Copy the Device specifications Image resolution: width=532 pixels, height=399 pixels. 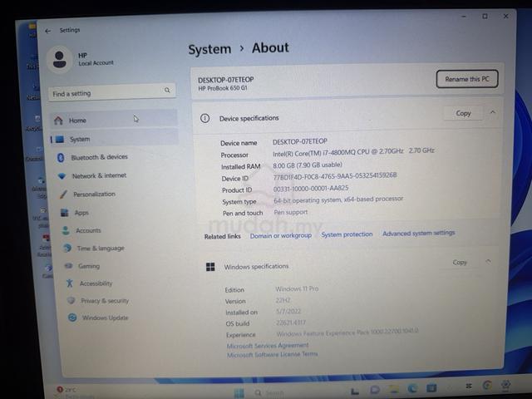(463, 113)
